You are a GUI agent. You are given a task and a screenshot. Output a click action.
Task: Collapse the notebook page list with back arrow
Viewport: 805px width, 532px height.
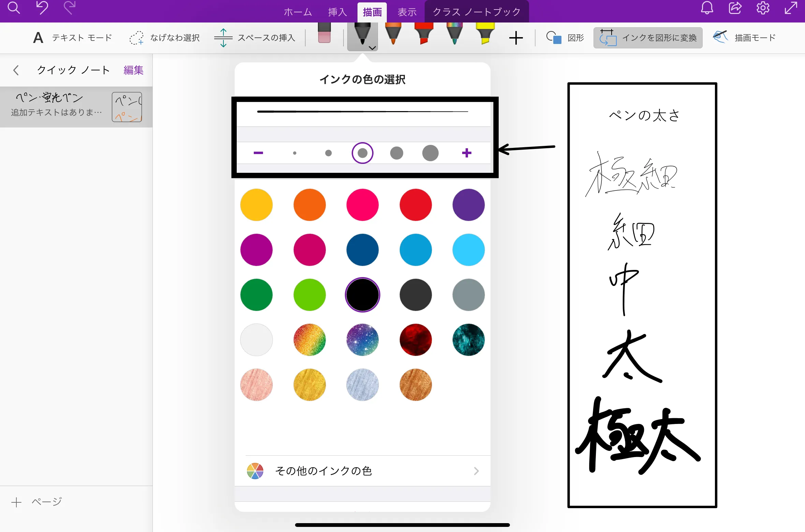[16, 70]
